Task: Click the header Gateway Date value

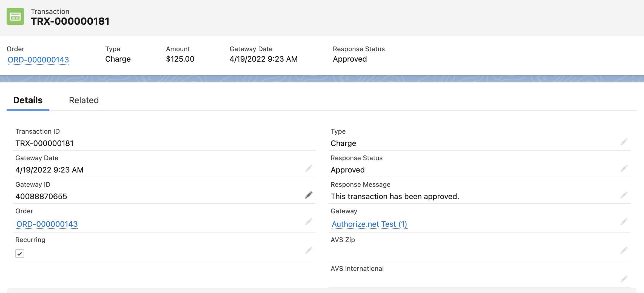Action: coord(264,59)
